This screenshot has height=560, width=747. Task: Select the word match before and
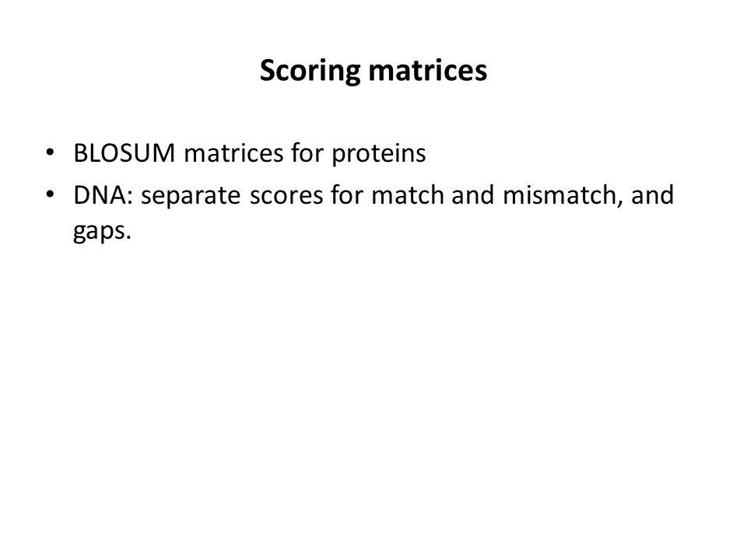point(408,194)
